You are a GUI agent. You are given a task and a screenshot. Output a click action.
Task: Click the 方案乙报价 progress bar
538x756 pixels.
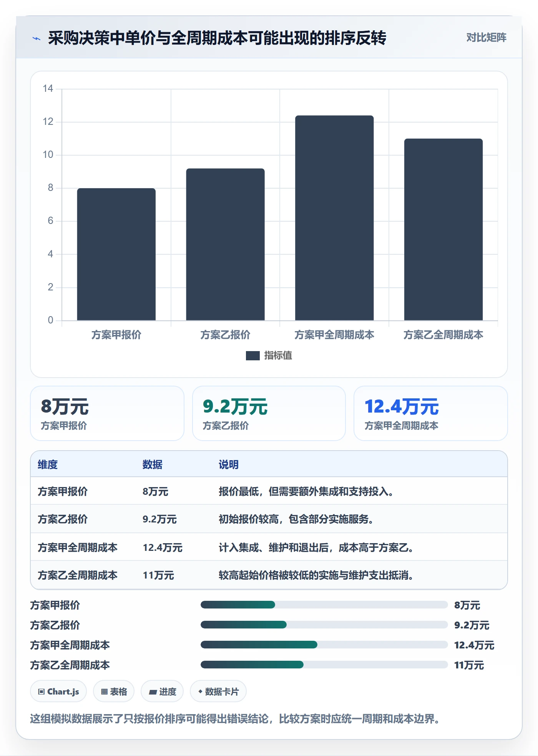(324, 625)
